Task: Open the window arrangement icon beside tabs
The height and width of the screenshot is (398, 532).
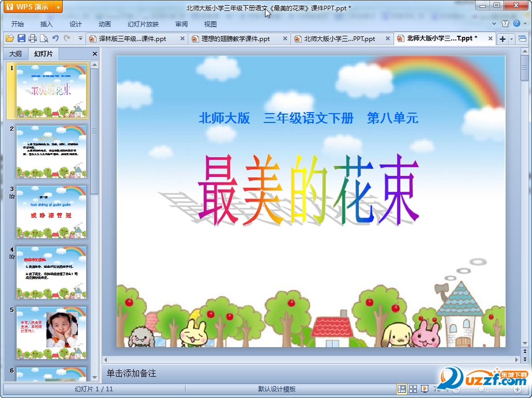Action: (x=523, y=39)
